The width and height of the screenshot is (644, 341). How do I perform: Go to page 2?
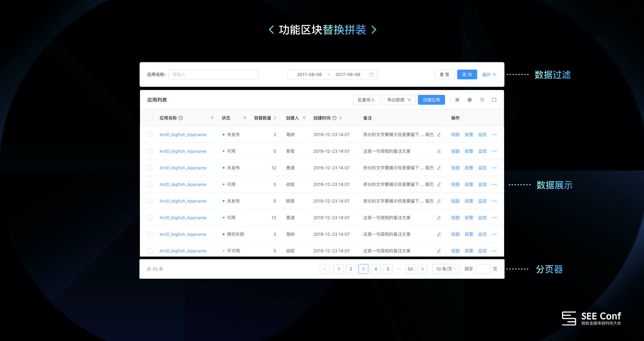(351, 269)
